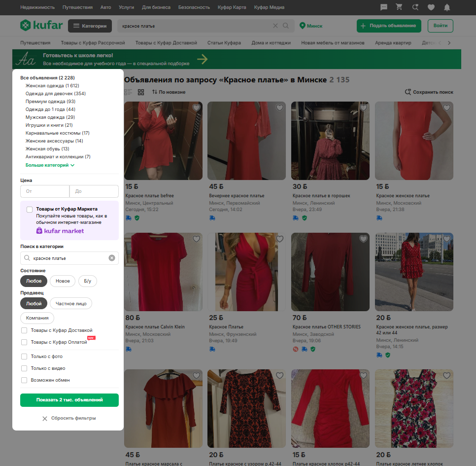This screenshot has height=466, width=476.
Task: Filter by 'Премиум одежда (93)'
Action: [x=50, y=102]
